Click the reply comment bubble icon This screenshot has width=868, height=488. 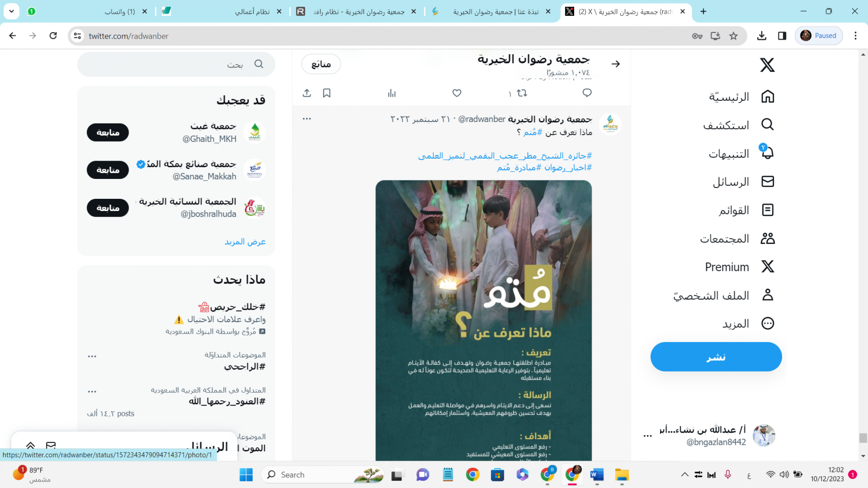click(587, 93)
